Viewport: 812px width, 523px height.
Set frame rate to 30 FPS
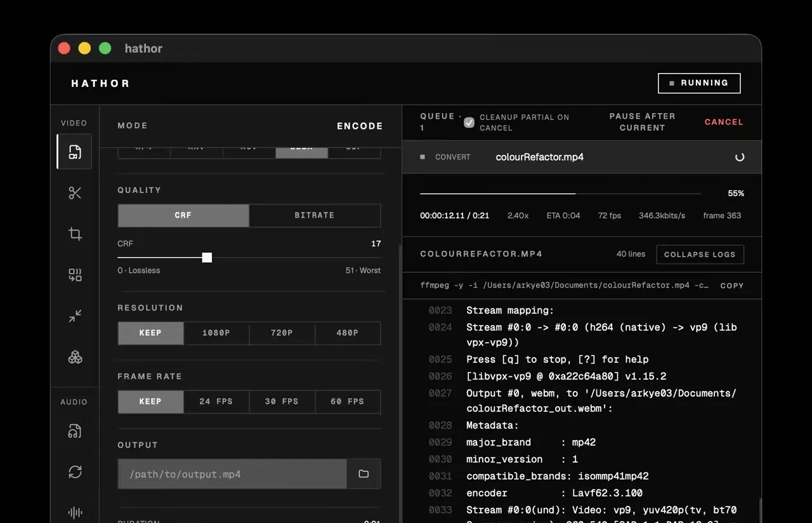(x=282, y=401)
